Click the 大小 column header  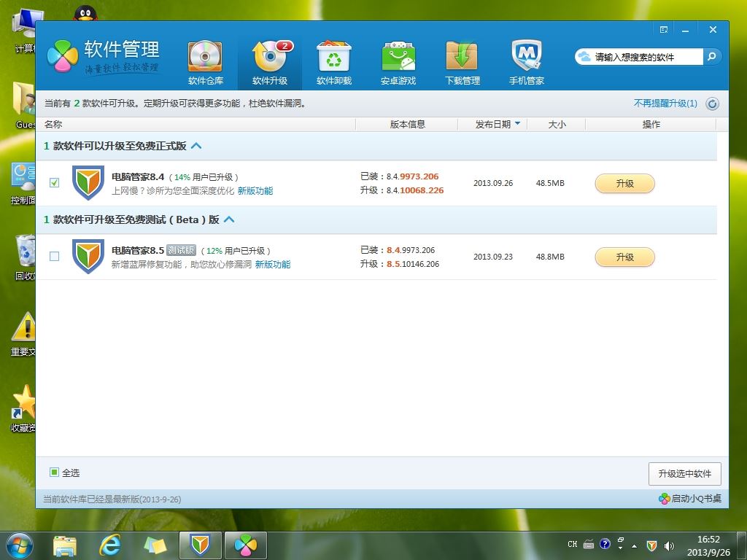click(557, 124)
